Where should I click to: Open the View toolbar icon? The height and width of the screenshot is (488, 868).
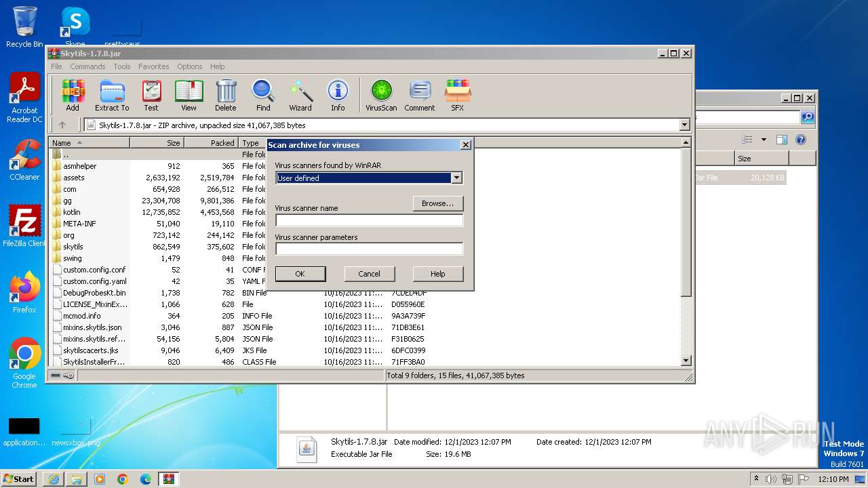(x=189, y=96)
